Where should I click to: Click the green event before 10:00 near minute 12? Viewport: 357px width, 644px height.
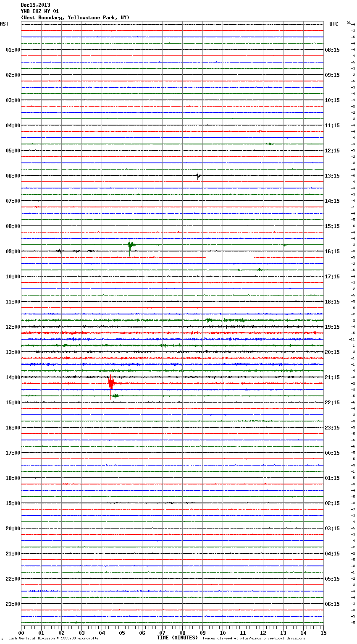[x=260, y=270]
